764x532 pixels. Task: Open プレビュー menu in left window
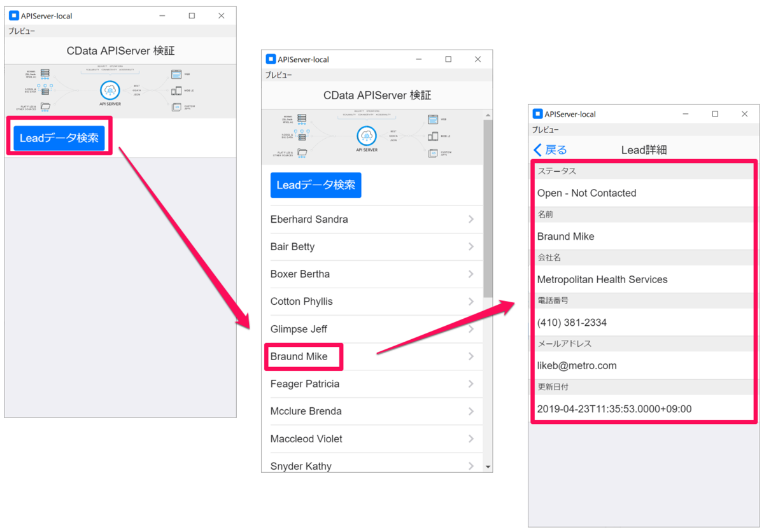(22, 31)
